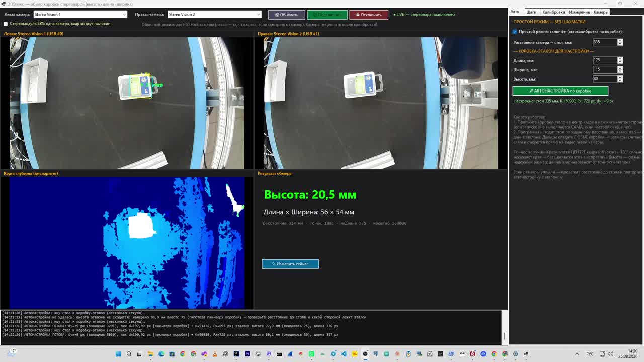This screenshot has height=362, width=644.
Task: Open WhatsApp from the taskbar
Action: [x=311, y=354]
